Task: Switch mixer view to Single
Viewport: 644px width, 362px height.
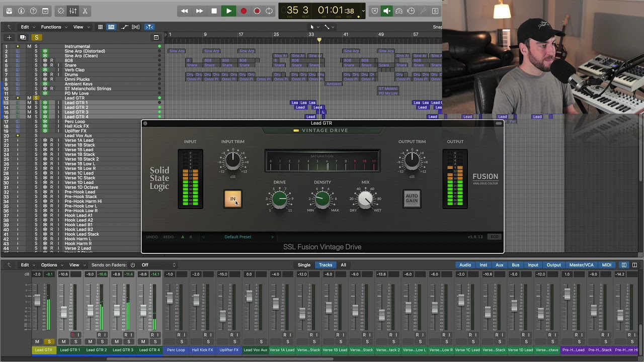Action: pyautogui.click(x=304, y=265)
